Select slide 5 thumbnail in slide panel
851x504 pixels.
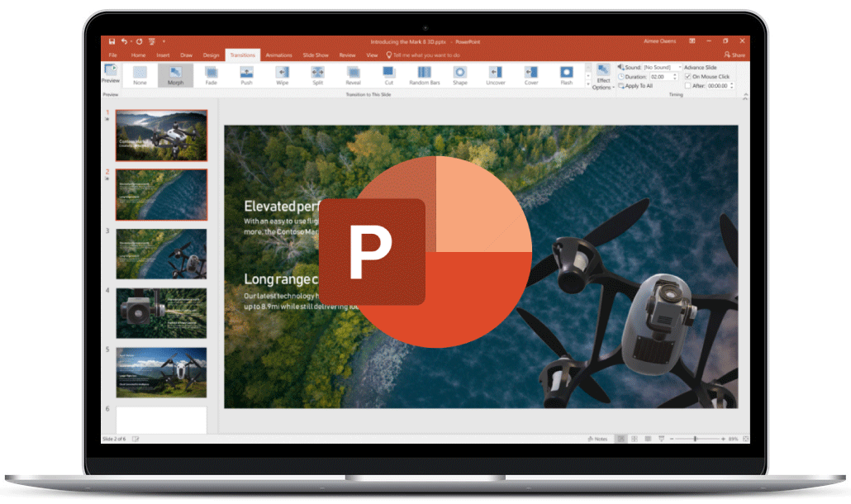161,373
